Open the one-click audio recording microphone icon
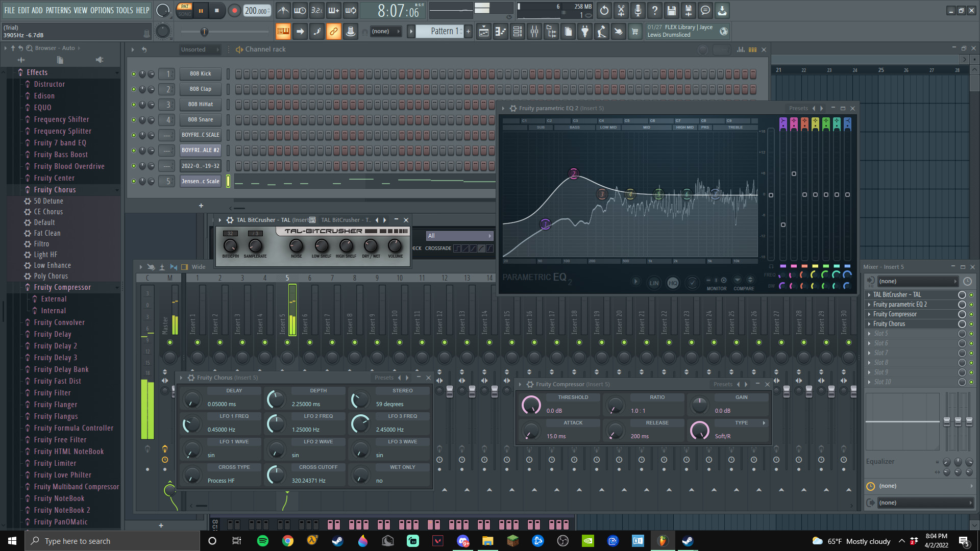The image size is (980, 551). (x=638, y=10)
